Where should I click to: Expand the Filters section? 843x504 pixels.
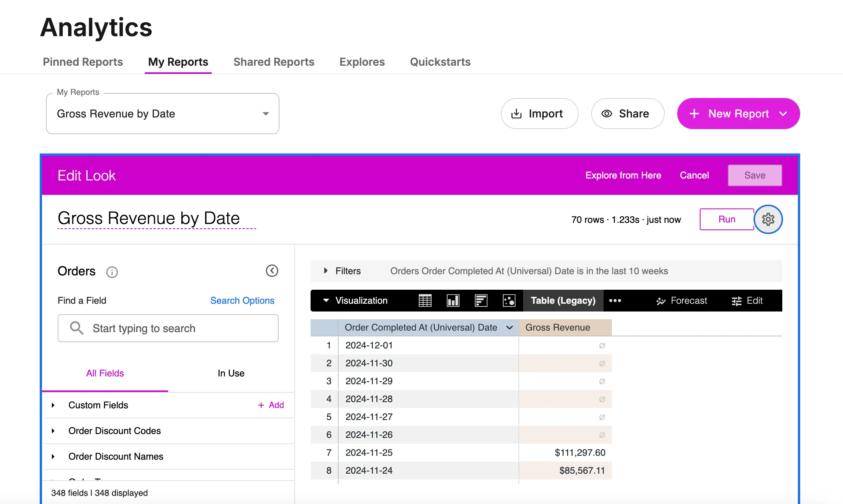pos(326,271)
